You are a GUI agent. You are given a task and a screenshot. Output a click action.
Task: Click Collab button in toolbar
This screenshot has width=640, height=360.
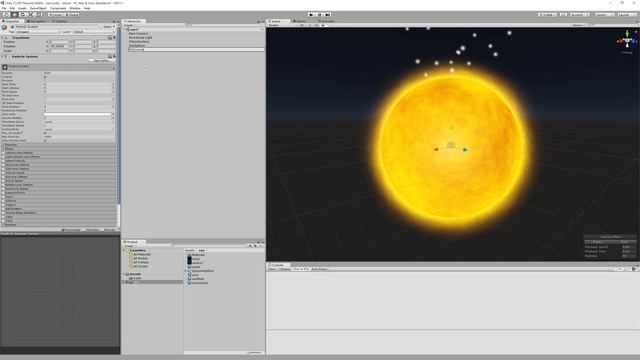tap(547, 15)
